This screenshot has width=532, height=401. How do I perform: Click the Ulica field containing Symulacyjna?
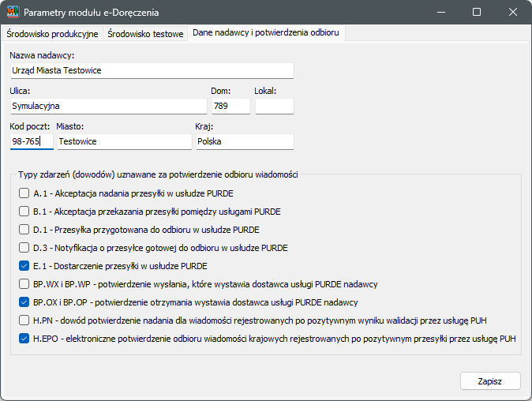[107, 106]
